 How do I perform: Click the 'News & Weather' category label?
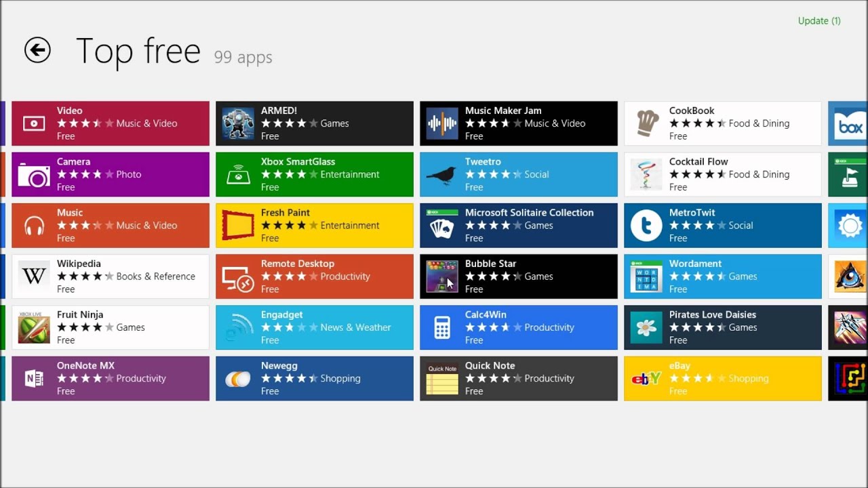coord(355,327)
